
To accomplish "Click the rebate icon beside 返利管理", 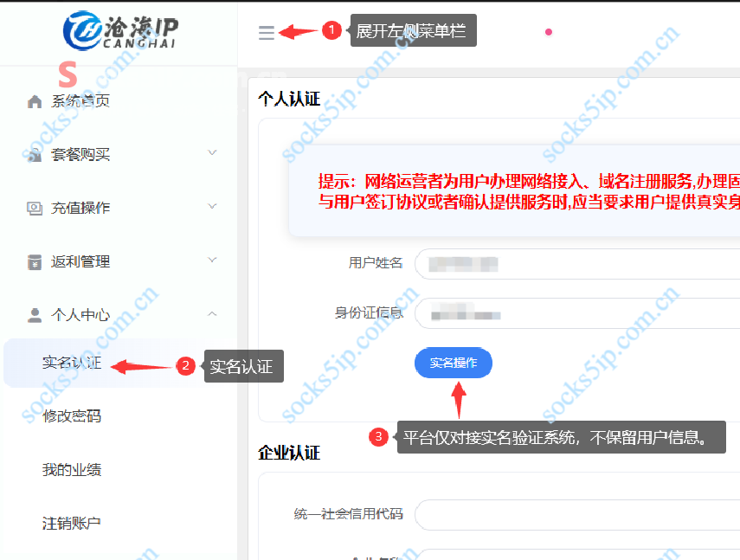I will [35, 262].
